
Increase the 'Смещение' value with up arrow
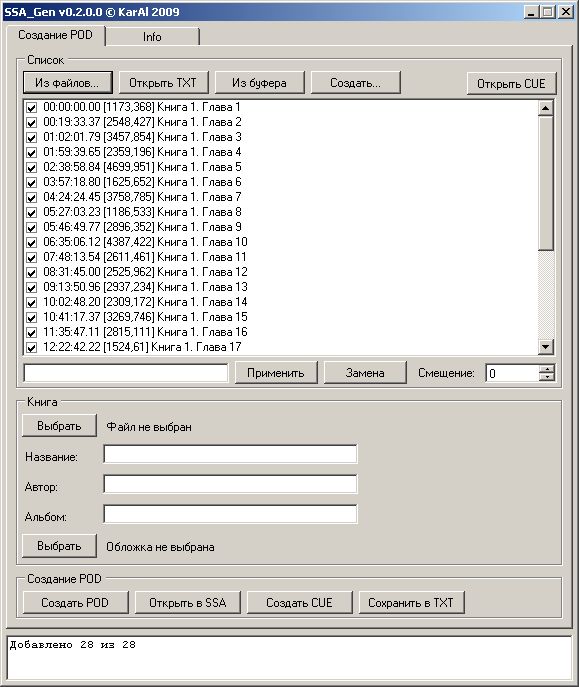(x=547, y=369)
